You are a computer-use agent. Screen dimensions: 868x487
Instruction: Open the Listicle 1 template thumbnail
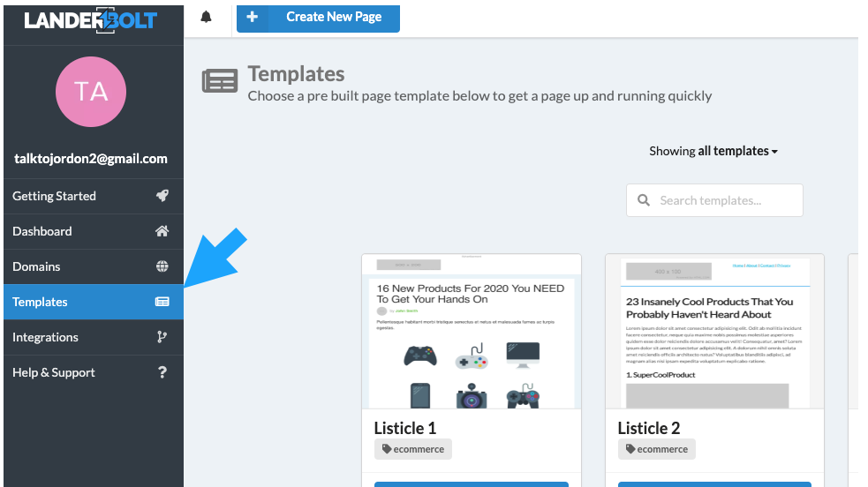472,332
